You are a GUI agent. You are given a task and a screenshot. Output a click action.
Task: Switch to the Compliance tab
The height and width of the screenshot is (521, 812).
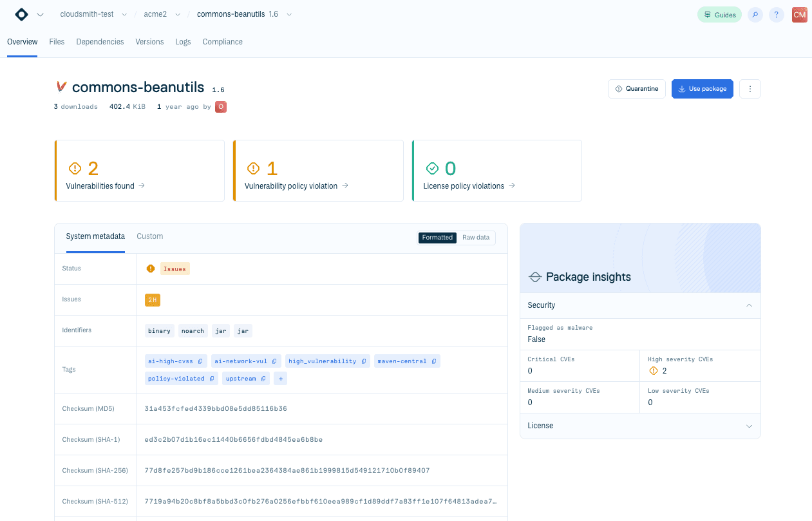(222, 42)
